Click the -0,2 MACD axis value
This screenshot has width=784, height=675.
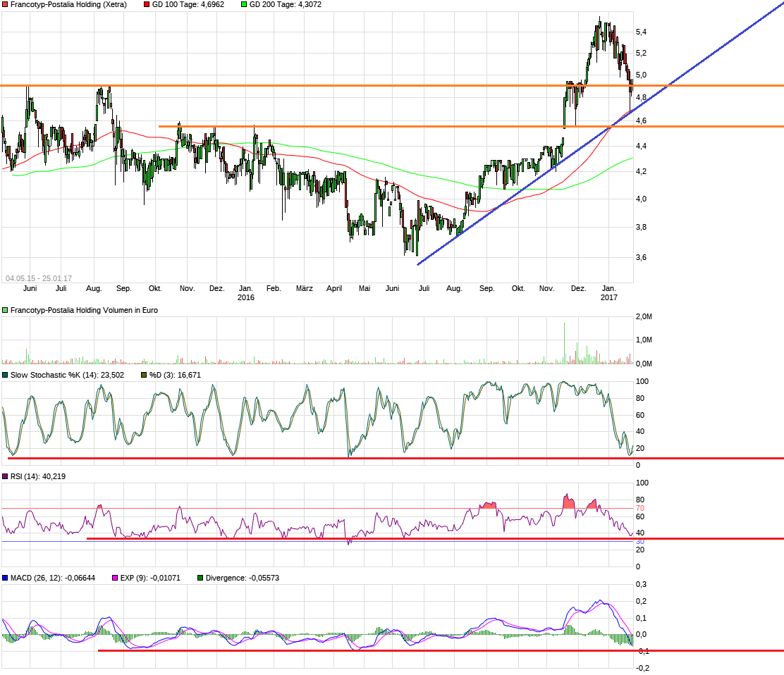coord(642,668)
